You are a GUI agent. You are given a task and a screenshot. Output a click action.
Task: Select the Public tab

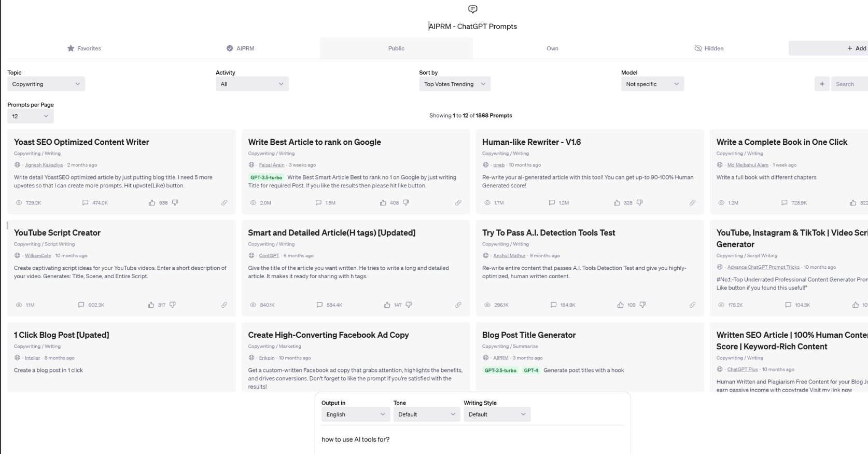point(396,48)
